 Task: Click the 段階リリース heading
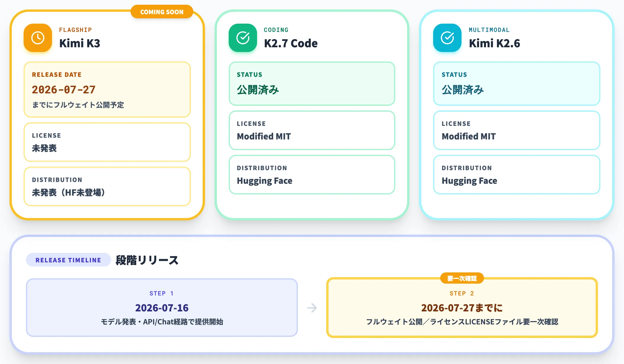147,260
